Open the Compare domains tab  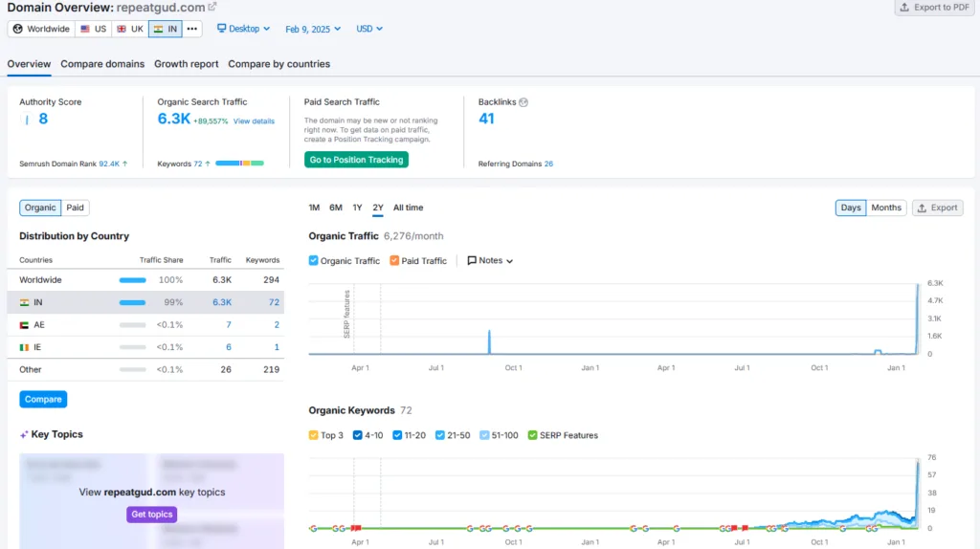(x=102, y=64)
